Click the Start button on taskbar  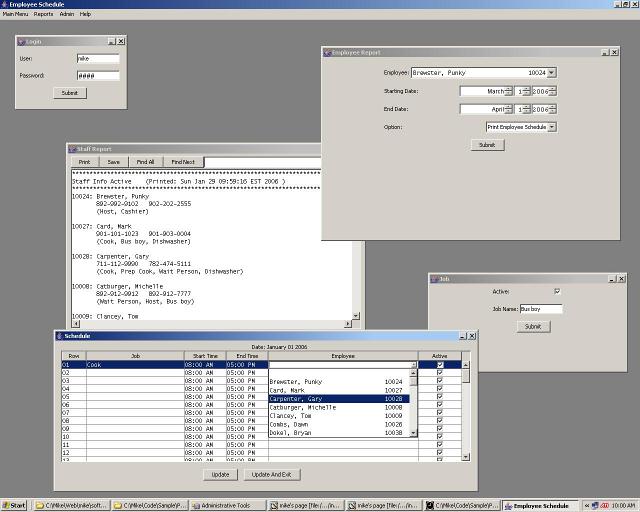pos(13,506)
